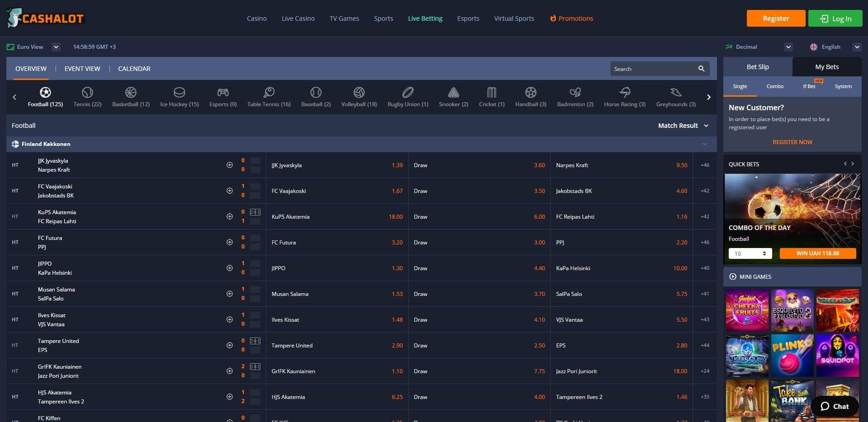Open the Decimal odds format dropdown
The height and width of the screenshot is (422, 868).
coord(788,47)
